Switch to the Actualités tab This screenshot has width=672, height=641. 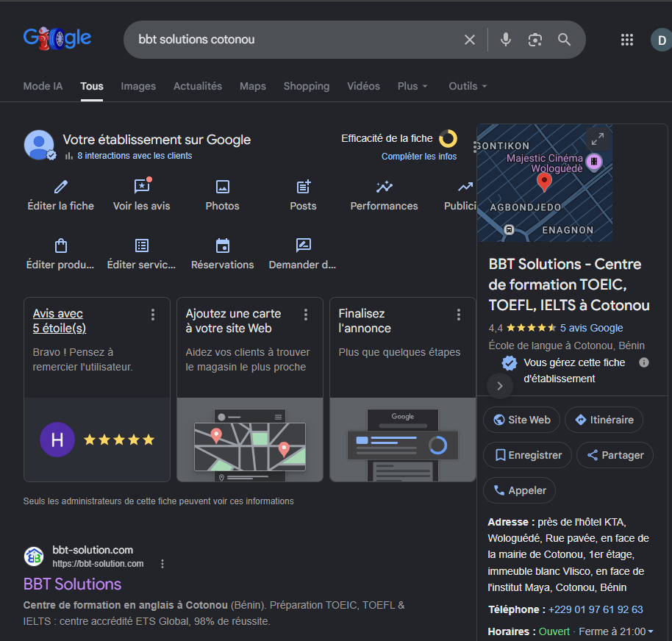tap(198, 86)
